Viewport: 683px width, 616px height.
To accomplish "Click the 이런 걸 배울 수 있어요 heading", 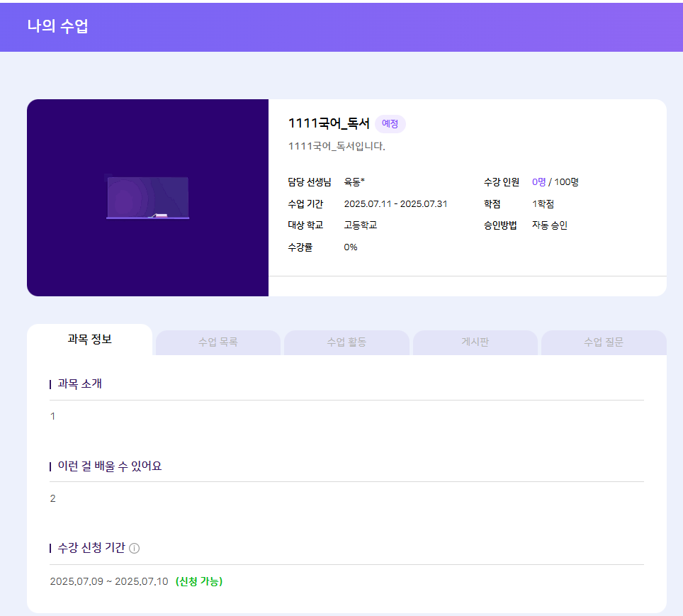I will [109, 466].
